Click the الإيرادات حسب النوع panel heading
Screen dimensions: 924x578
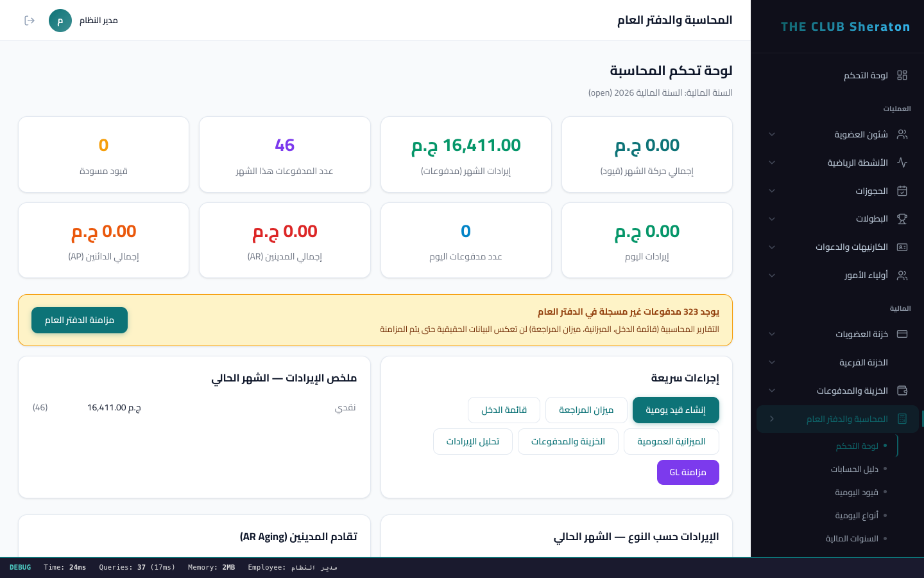[x=636, y=536]
